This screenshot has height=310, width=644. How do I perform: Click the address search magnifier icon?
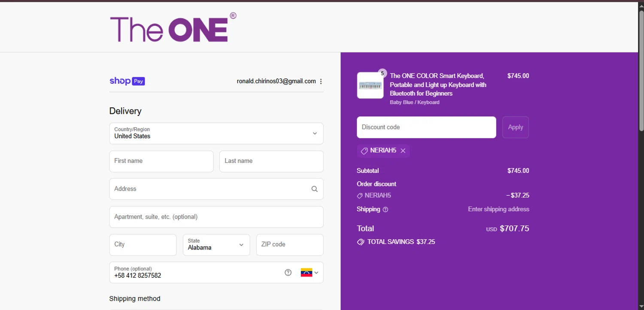pyautogui.click(x=315, y=189)
